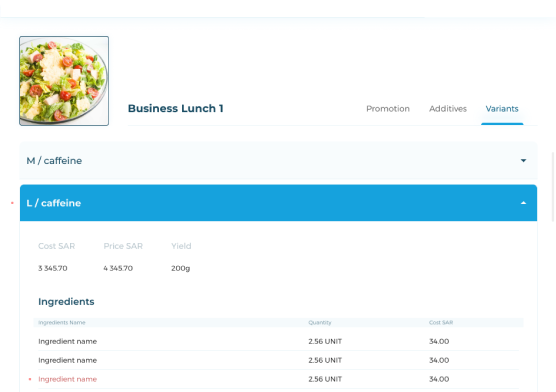This screenshot has height=392, width=556.
Task: Click the Yield field label
Action: tap(181, 246)
